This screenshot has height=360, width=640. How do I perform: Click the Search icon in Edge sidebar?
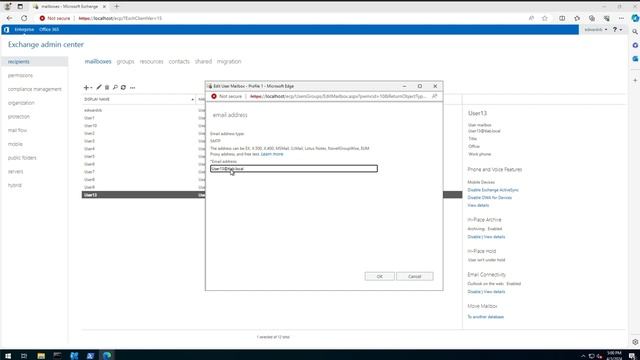tap(635, 32)
